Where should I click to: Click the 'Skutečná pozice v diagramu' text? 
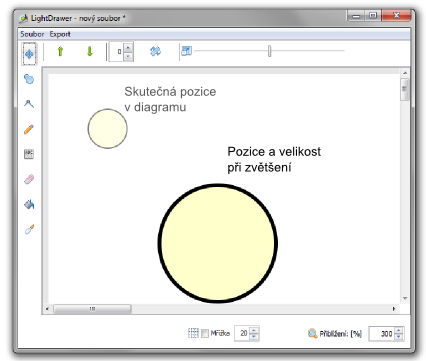click(170, 99)
